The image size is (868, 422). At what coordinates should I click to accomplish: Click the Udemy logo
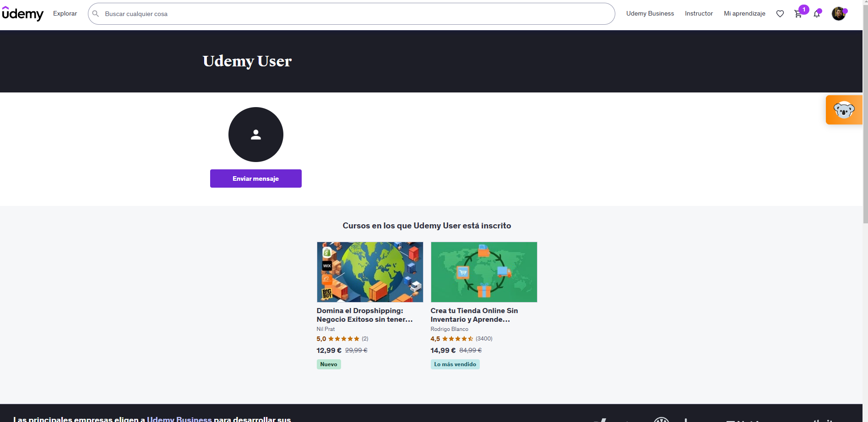[x=23, y=14]
